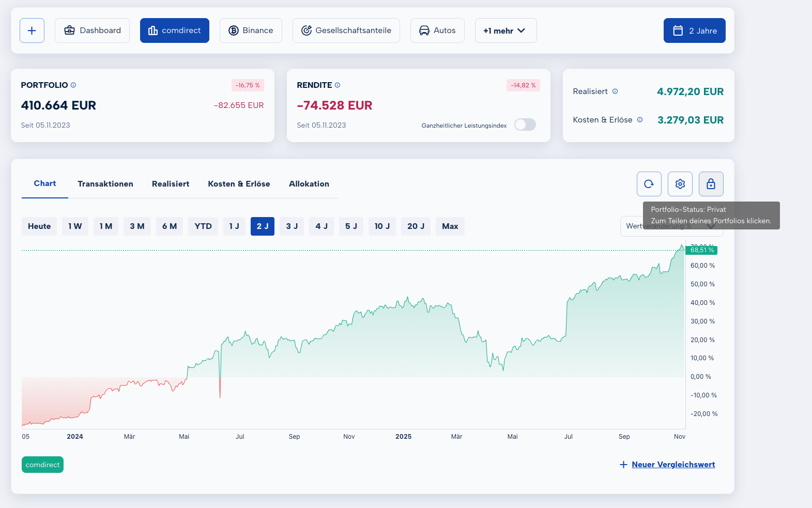Open the Binance portfolio button
The height and width of the screenshot is (508, 812).
point(251,30)
